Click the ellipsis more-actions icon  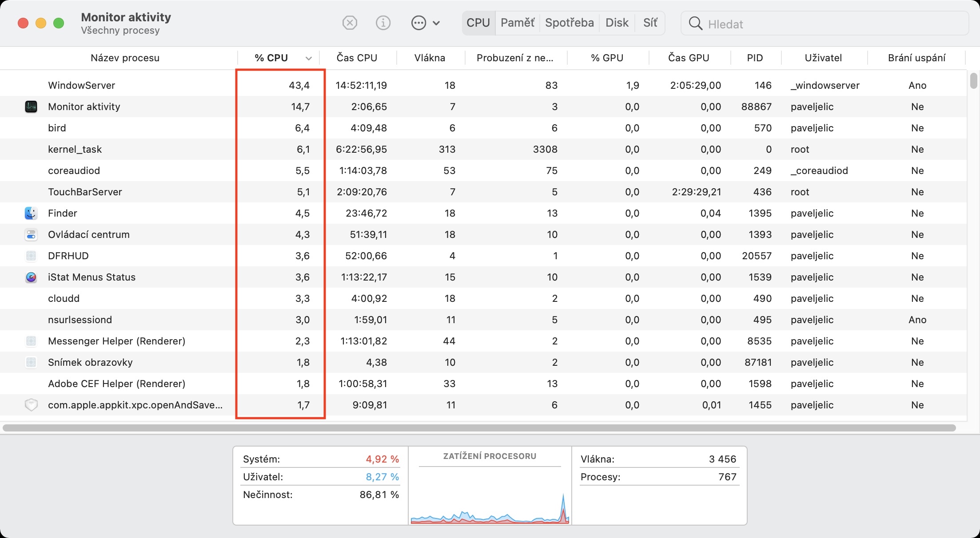point(418,23)
